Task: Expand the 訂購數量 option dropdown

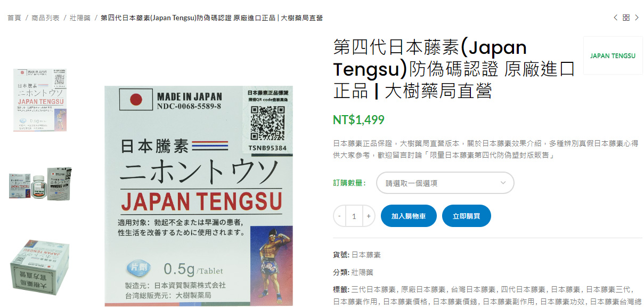Action: click(445, 183)
